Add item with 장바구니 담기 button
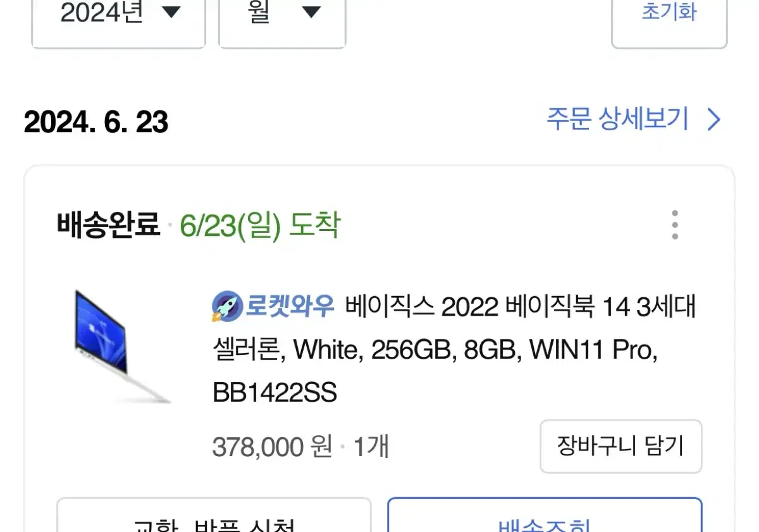The width and height of the screenshot is (759, 532). pyautogui.click(x=620, y=446)
